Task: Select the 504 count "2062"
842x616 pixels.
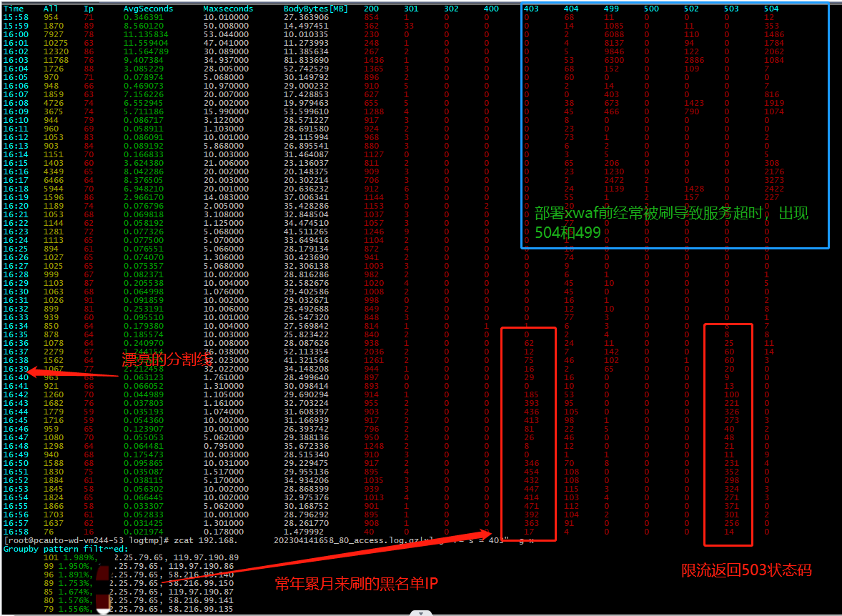Action: [x=774, y=51]
